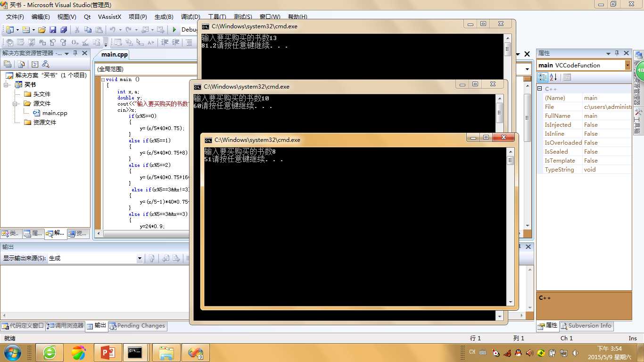Toggle auto-hide pin on Properties panel
Image resolution: width=644 pixels, height=362 pixels.
point(617,53)
